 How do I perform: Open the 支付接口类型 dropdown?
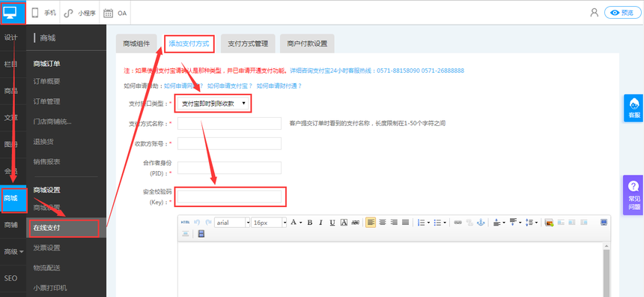[213, 103]
